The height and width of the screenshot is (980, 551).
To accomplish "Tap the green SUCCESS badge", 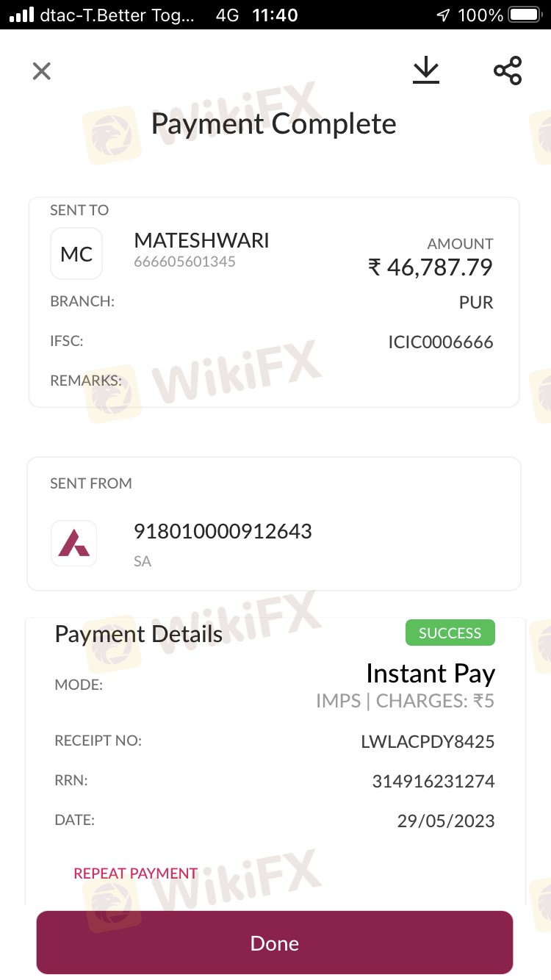I will pos(450,633).
